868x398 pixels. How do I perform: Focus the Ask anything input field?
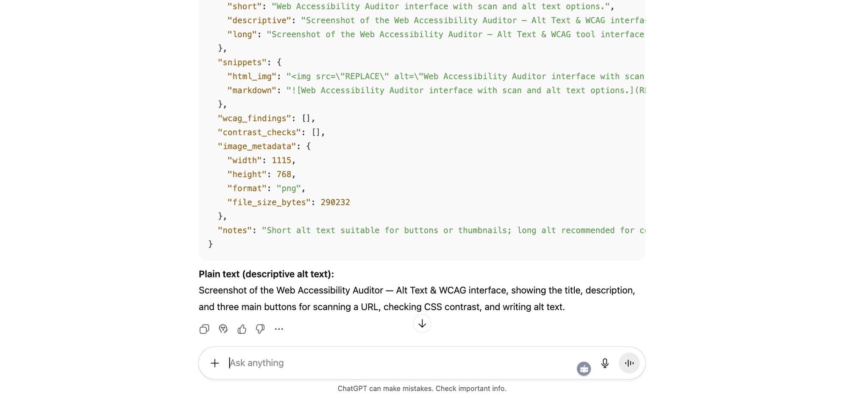click(x=381, y=363)
